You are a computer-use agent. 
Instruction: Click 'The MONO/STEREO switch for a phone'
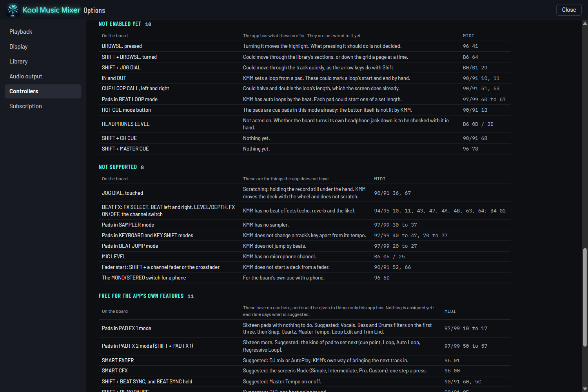(x=144, y=278)
